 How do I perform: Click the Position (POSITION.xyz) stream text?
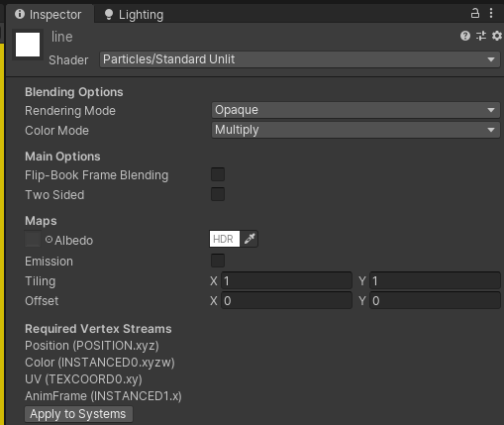(x=92, y=346)
